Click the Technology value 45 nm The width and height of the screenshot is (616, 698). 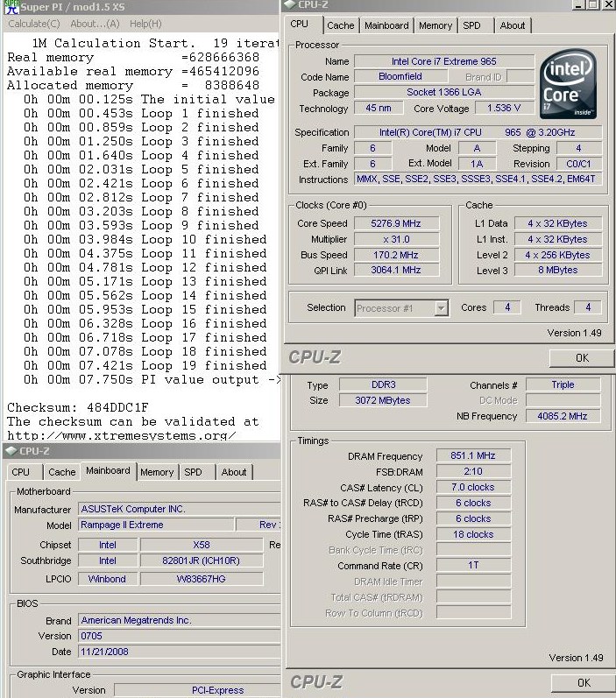tap(379, 109)
